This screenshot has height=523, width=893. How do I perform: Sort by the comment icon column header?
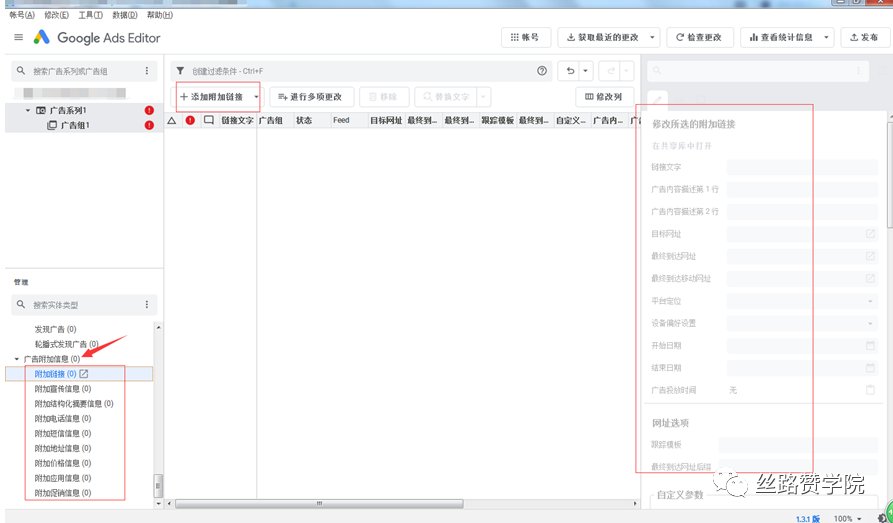tap(209, 120)
